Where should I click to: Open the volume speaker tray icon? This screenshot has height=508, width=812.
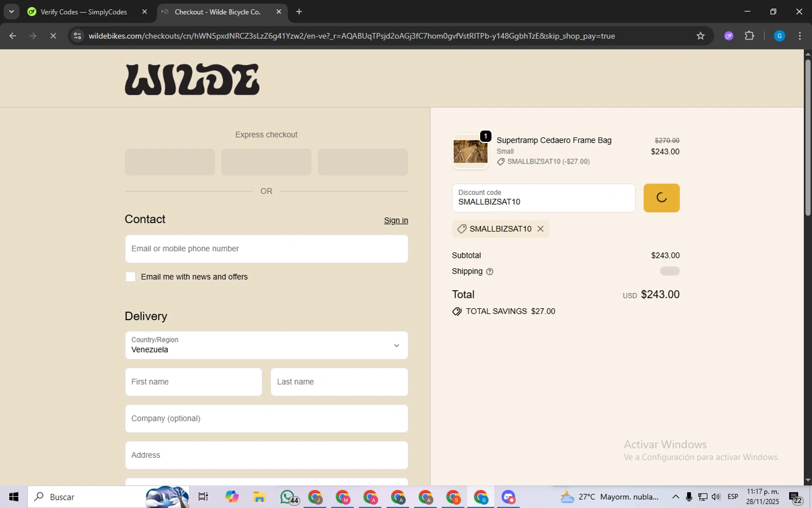pyautogui.click(x=716, y=497)
